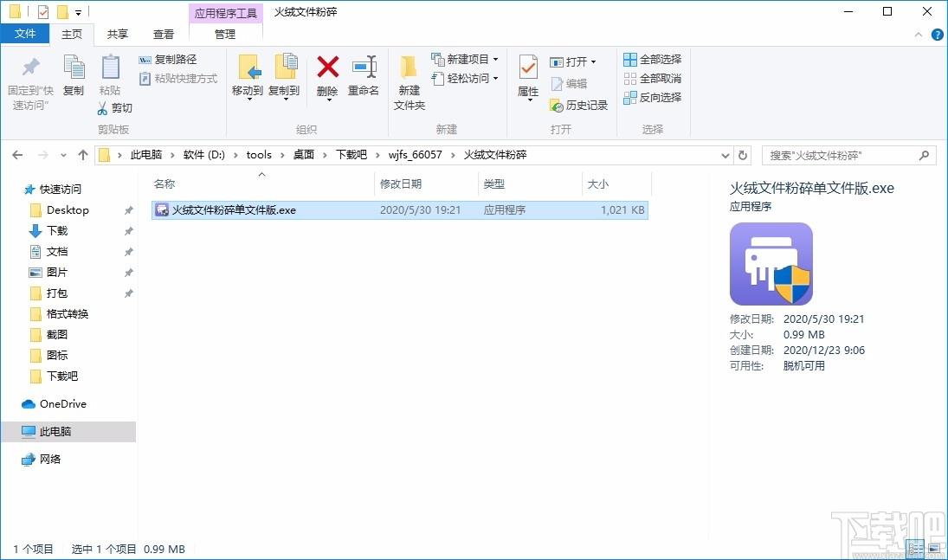Click wjfs_66057 in the breadcrumb
Screen dimensions: 948x560
[415, 155]
